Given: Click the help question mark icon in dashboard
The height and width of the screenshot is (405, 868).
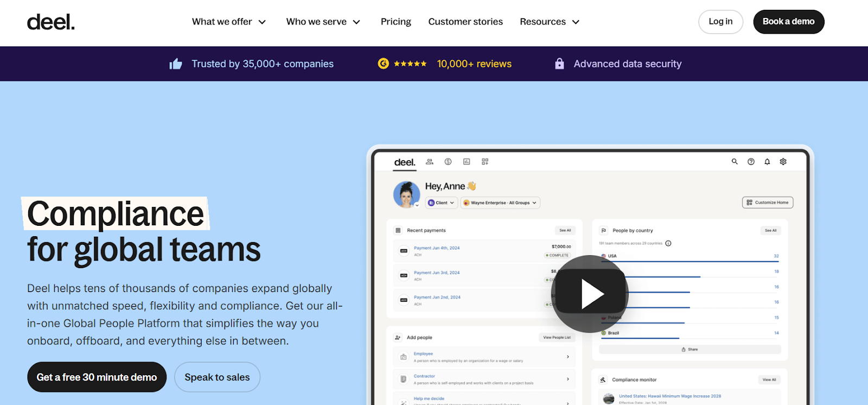Looking at the screenshot, I should tap(751, 161).
